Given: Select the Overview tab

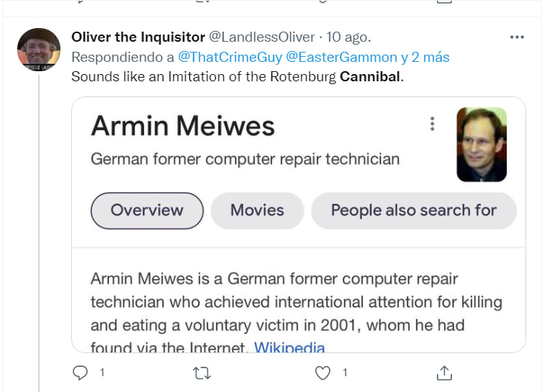Looking at the screenshot, I should point(147,211).
